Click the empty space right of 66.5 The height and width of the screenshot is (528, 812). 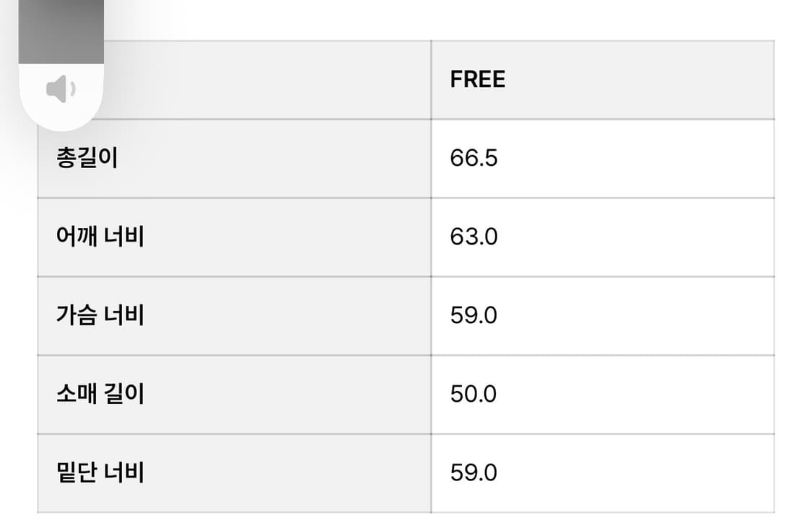click(635, 158)
